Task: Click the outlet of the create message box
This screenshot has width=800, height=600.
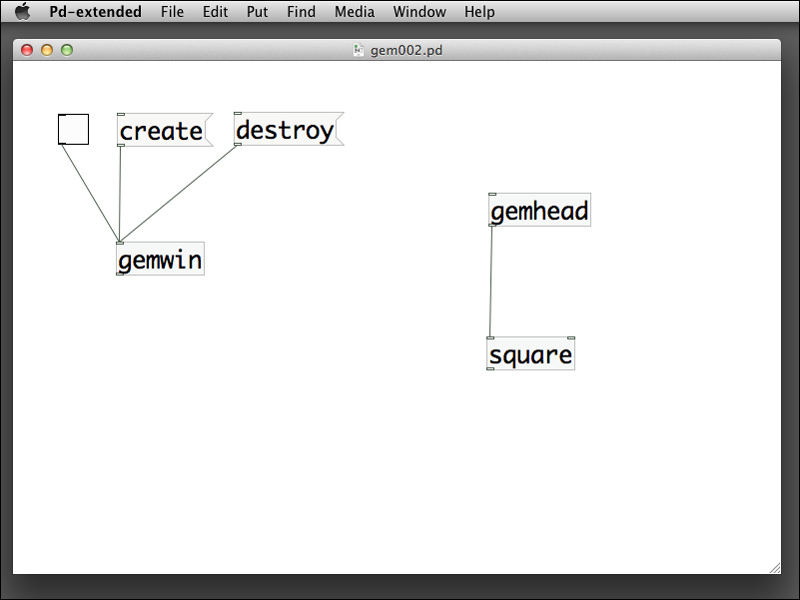Action: click(120, 144)
